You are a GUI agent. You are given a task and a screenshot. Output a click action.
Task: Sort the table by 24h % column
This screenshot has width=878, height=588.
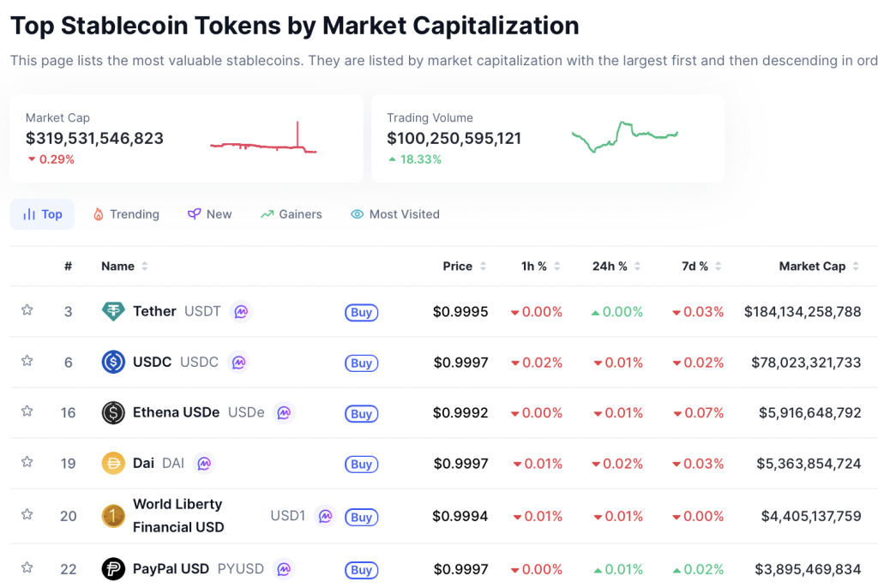coord(611,266)
